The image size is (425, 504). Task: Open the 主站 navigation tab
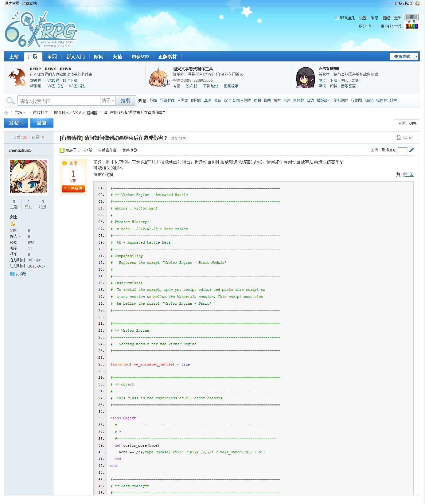[x=14, y=57]
